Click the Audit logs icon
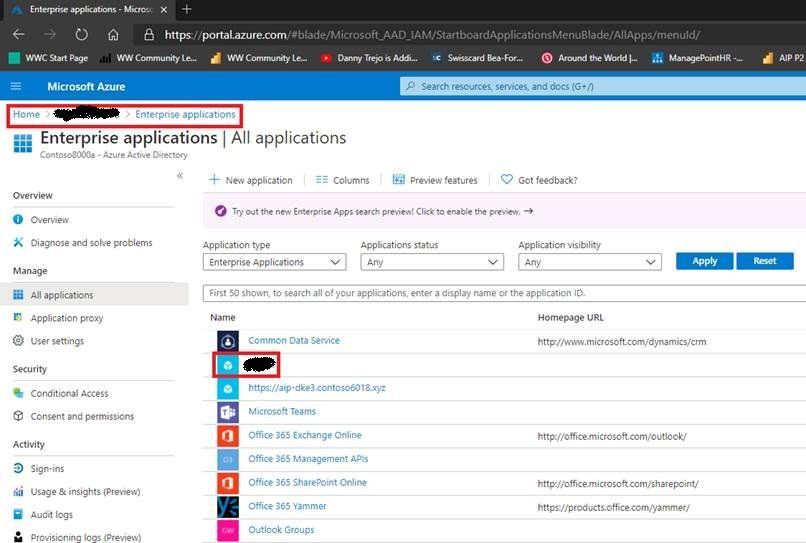806x543 pixels. click(18, 514)
